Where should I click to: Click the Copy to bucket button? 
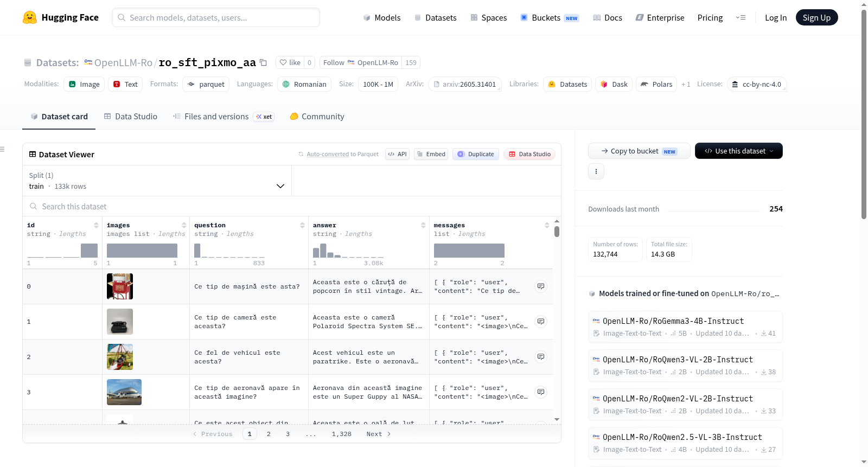pos(639,151)
